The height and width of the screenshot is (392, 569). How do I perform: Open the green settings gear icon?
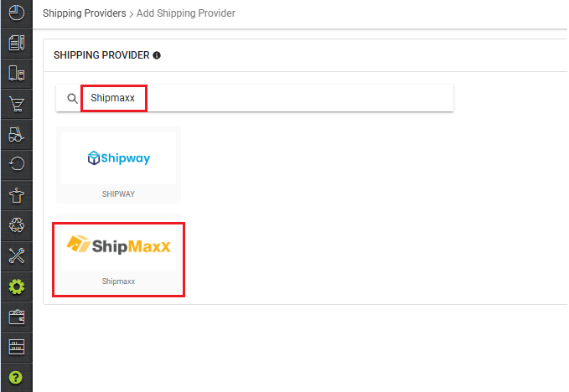16,286
